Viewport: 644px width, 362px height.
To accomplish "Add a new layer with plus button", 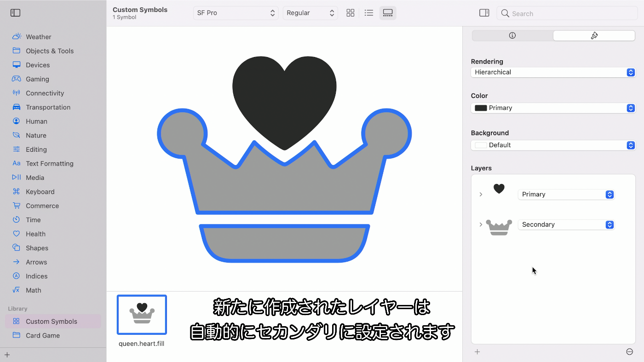I will click(477, 352).
